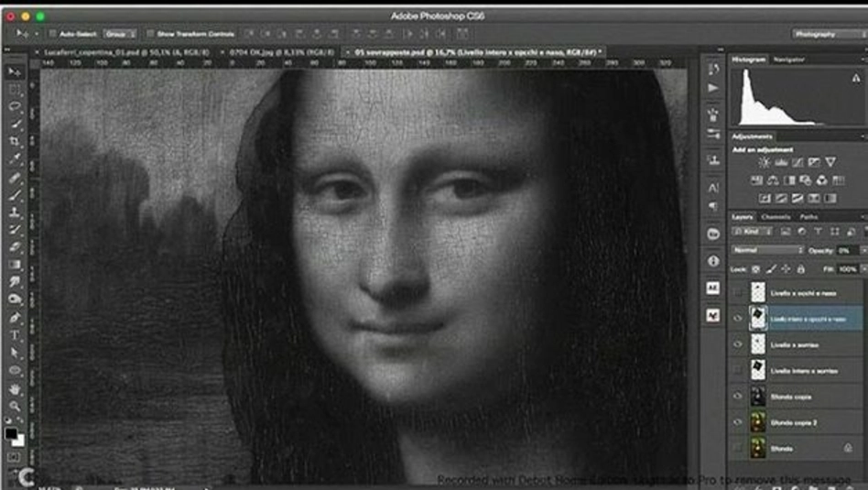
Task: Click the foreground color swatch
Action: [x=10, y=433]
